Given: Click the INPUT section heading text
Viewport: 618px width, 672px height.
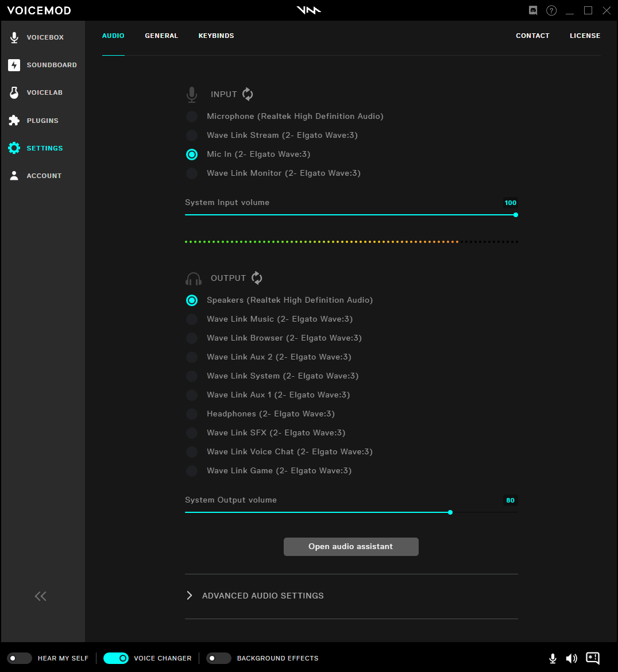Looking at the screenshot, I should click(x=224, y=94).
